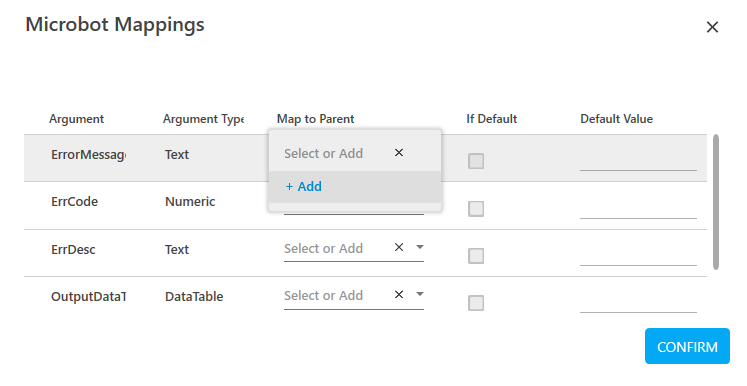The image size is (747, 386).
Task: Expand the OutputDataTable Map to Parent dropdown arrow
Action: pos(420,295)
